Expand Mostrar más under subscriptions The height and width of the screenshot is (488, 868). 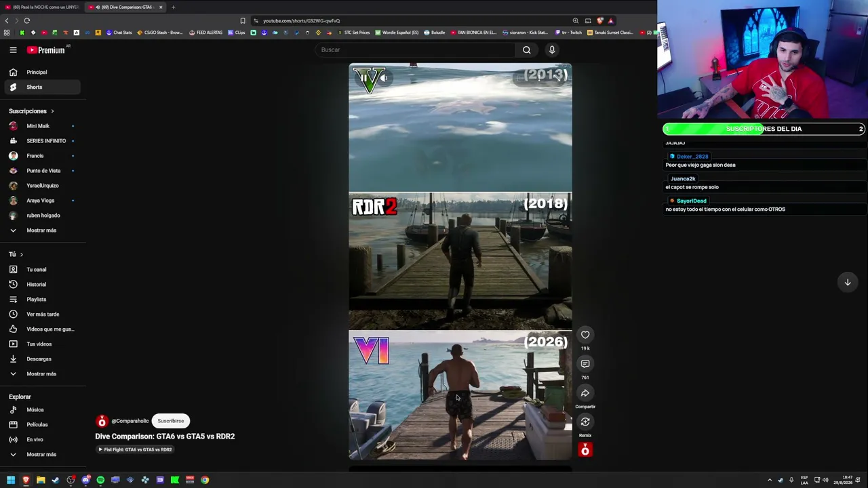point(43,230)
